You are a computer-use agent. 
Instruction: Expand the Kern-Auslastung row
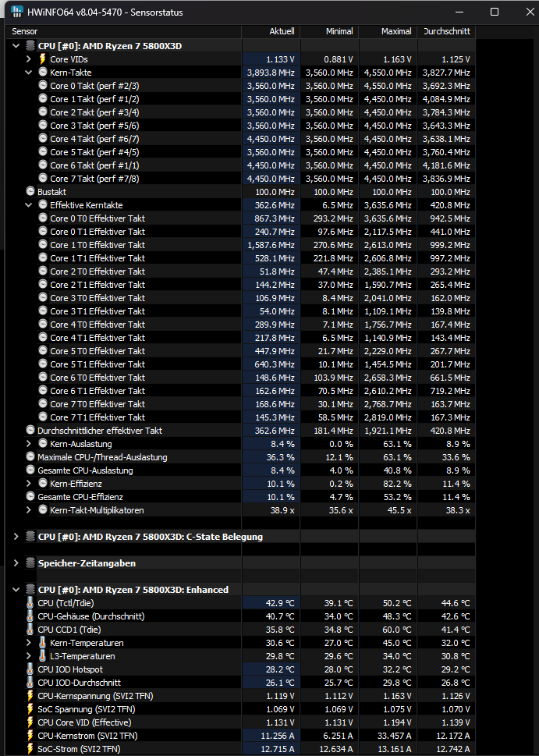(28, 444)
